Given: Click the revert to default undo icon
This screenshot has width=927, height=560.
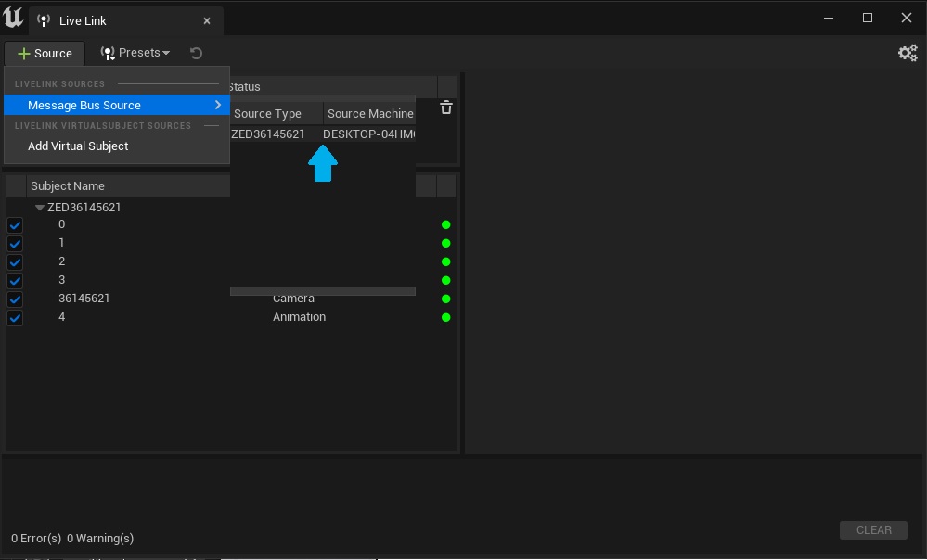Looking at the screenshot, I should (197, 54).
